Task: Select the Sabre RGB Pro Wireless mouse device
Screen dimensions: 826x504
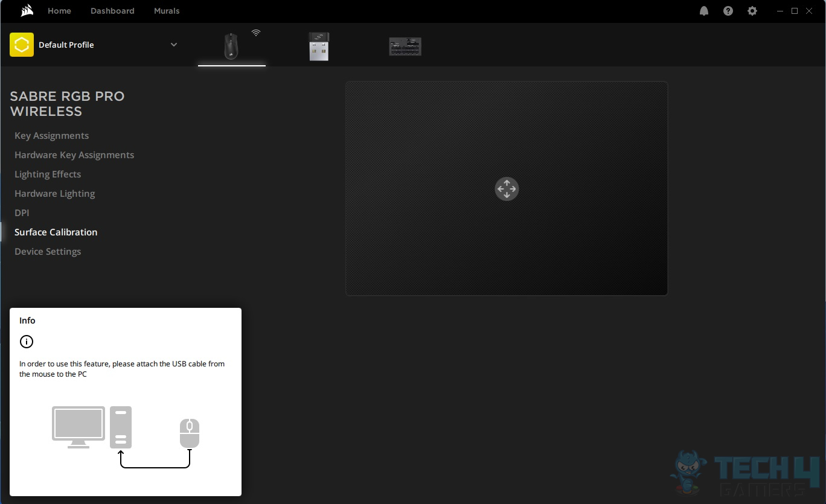Action: (x=231, y=46)
